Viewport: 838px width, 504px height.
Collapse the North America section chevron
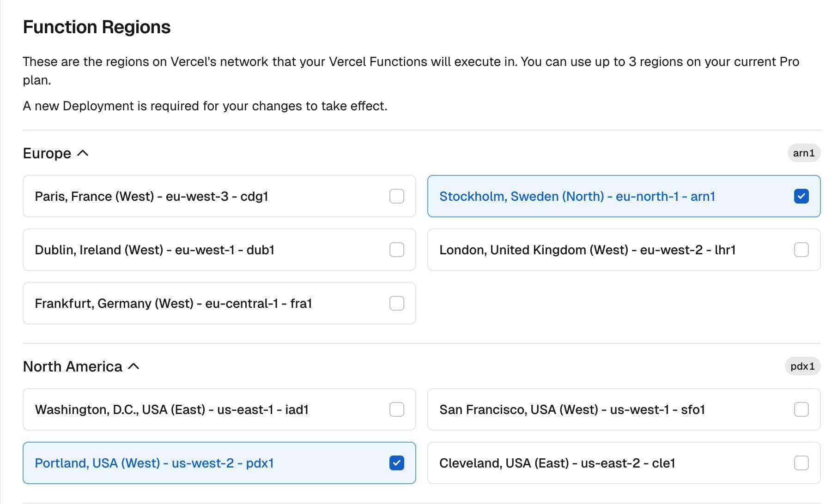tap(134, 366)
